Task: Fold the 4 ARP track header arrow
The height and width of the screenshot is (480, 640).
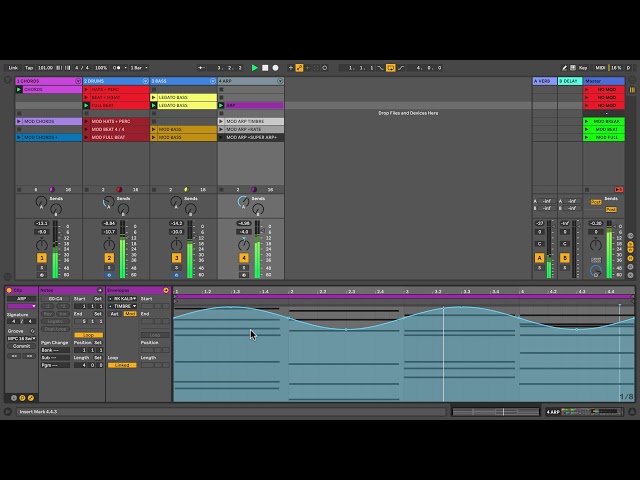Action: [x=280, y=81]
